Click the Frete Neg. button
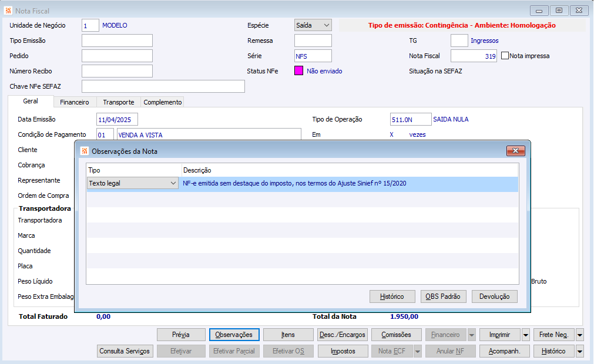This screenshot has width=594, height=364. [x=554, y=335]
